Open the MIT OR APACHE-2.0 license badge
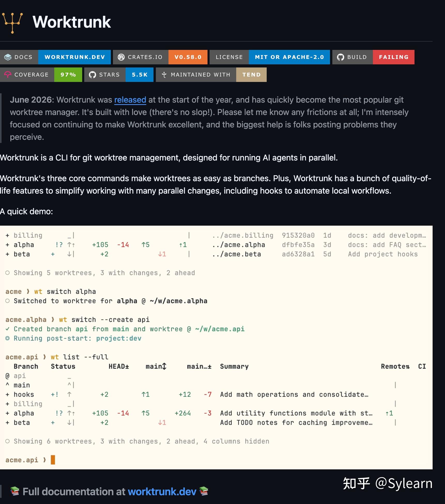This screenshot has height=504, width=445. point(289,57)
